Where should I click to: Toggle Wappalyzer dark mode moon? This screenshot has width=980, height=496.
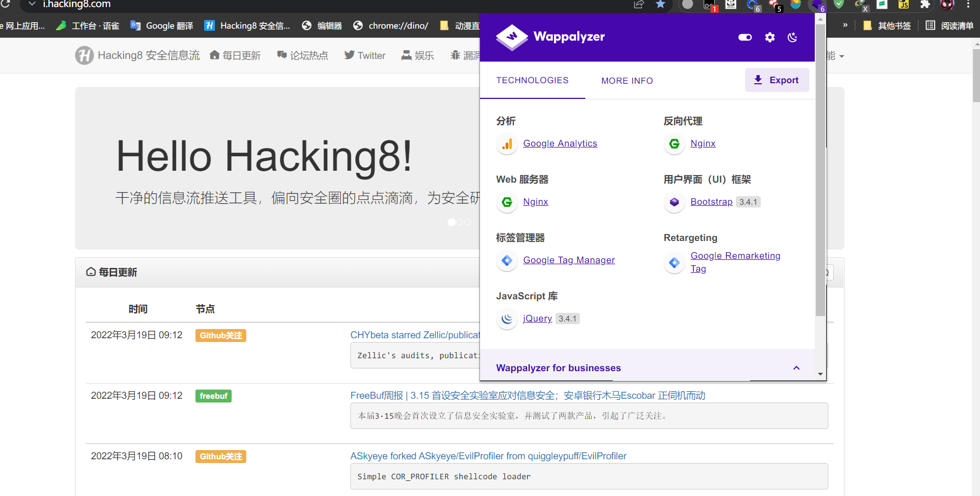click(793, 37)
